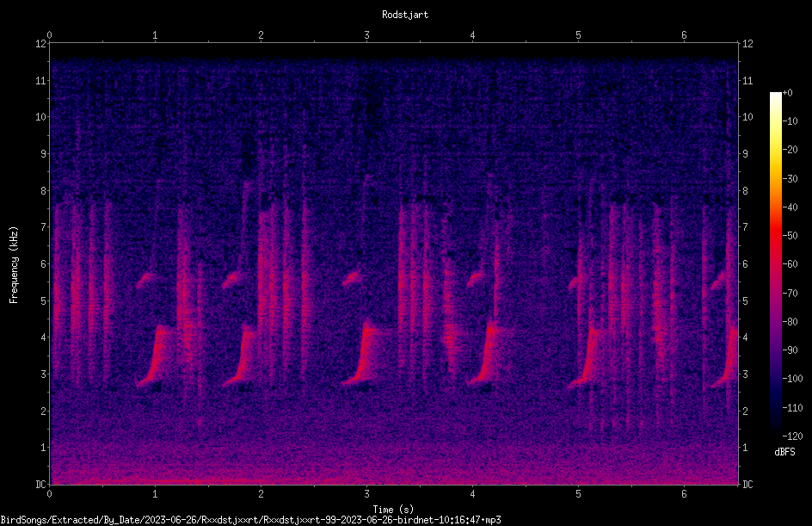812x526 pixels.
Task: Click the 'dBFS' label under the color scale
Action: (784, 452)
